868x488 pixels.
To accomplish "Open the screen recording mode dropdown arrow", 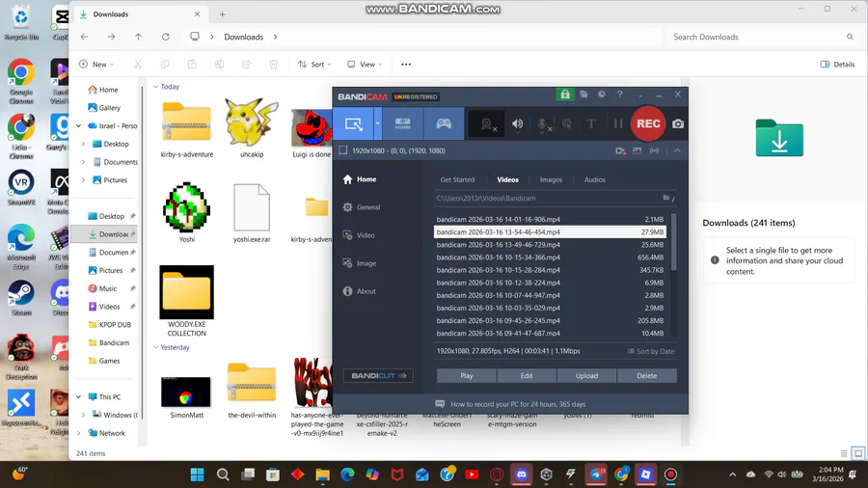I will click(x=377, y=123).
